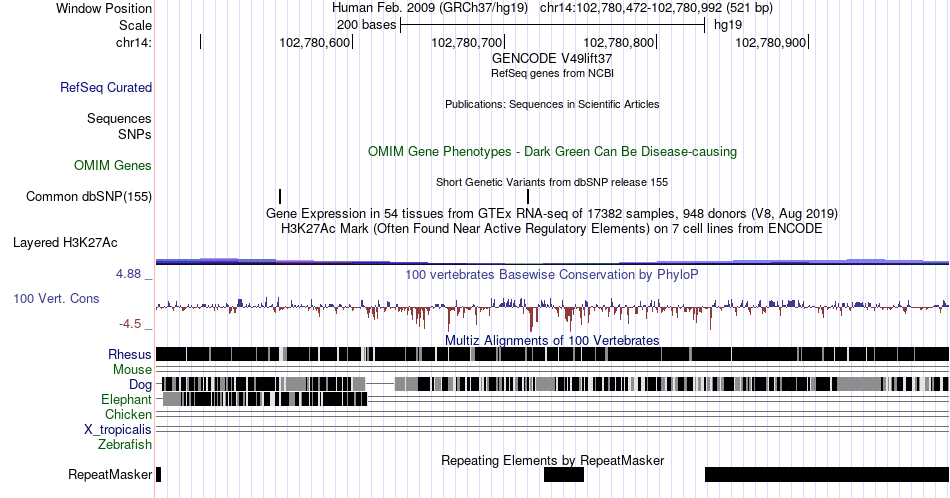
Task: Select the Chicken alignment row label
Action: click(128, 414)
